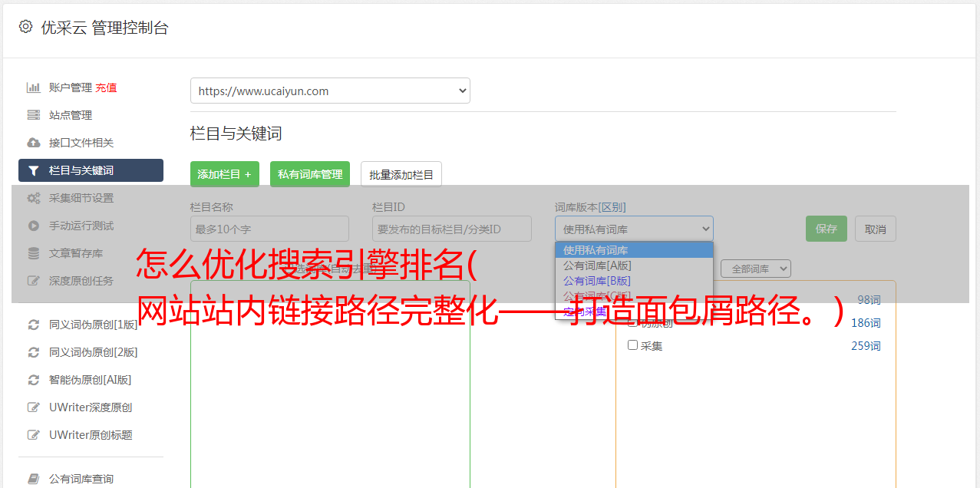This screenshot has height=488, width=980.
Task: Click the book icon for 公有词库查询
Action: (x=34, y=479)
